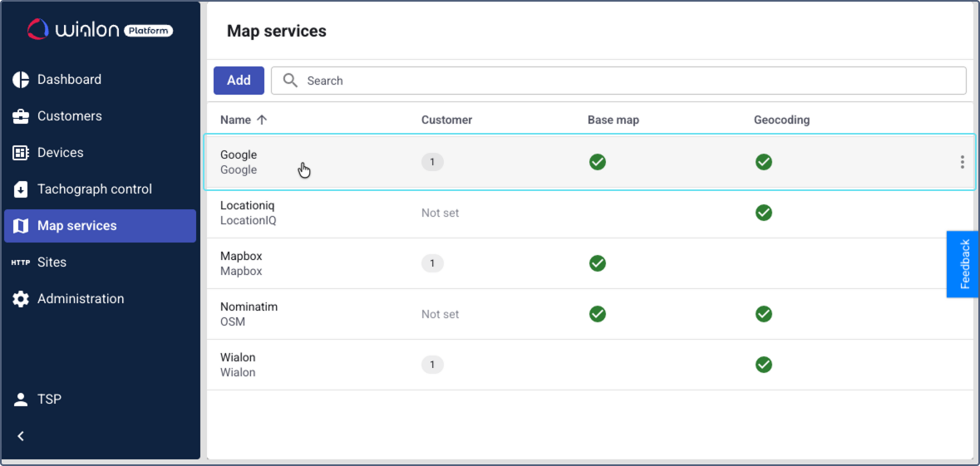Click the Name column header
Viewport: 980px width, 466px height.
point(235,120)
